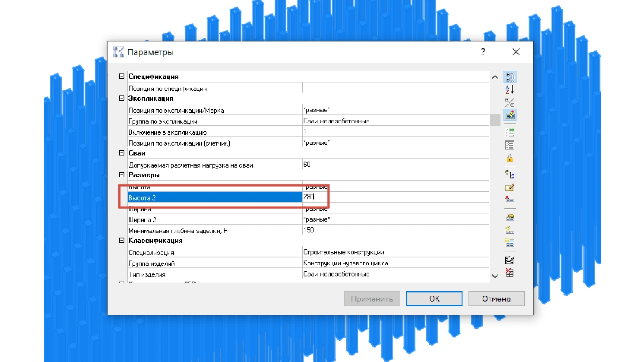This screenshot has width=644, height=362.
Task: Click the yellow padlock lock icon
Action: [x=510, y=158]
